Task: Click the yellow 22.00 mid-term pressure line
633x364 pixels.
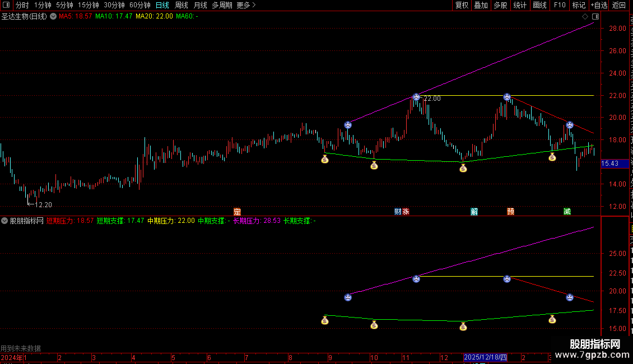Action: coord(506,95)
